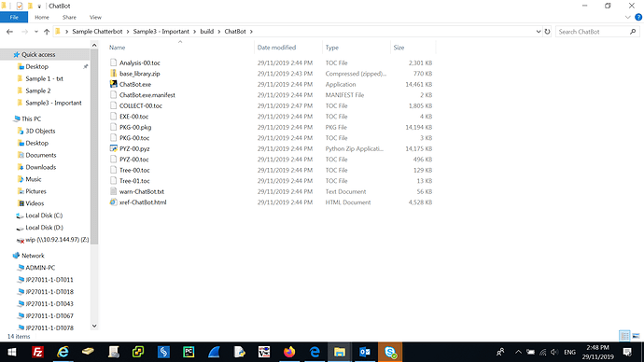Navigate to Sample3 - Important breadcrumb
This screenshot has width=644, height=362.
coord(161,32)
